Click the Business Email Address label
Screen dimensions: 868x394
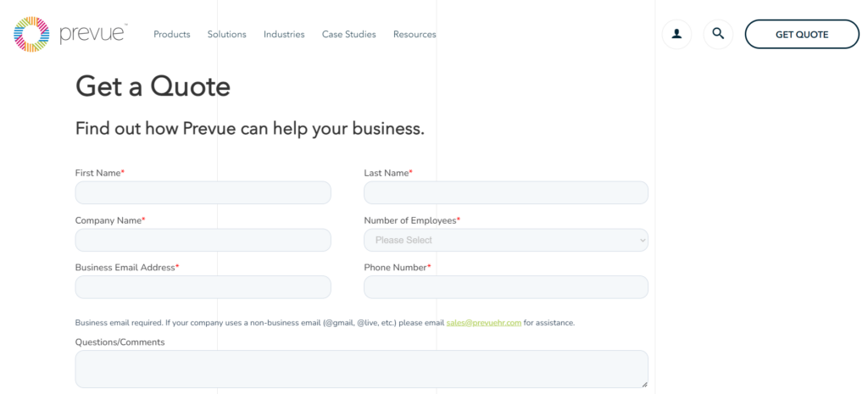pos(127,267)
